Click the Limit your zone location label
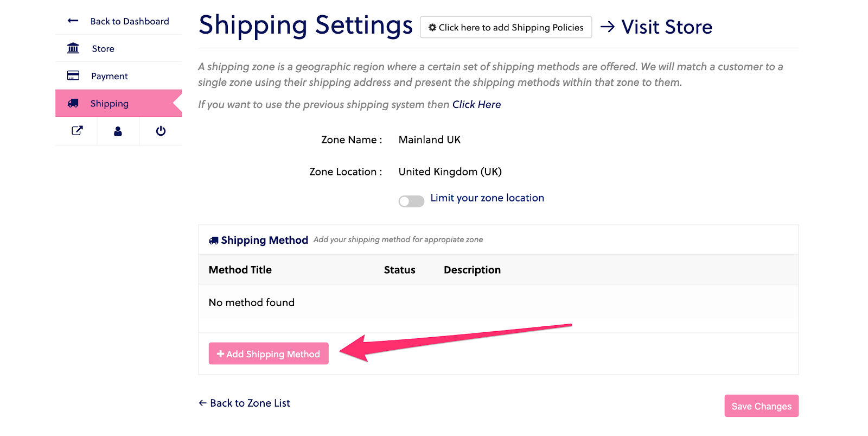Screen dimensions: 868x436 click(x=487, y=198)
